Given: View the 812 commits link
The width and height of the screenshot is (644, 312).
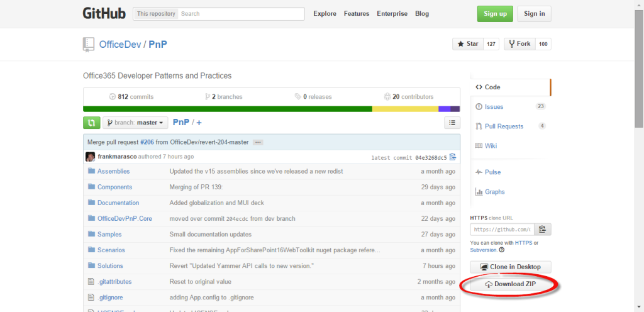Looking at the screenshot, I should [131, 97].
